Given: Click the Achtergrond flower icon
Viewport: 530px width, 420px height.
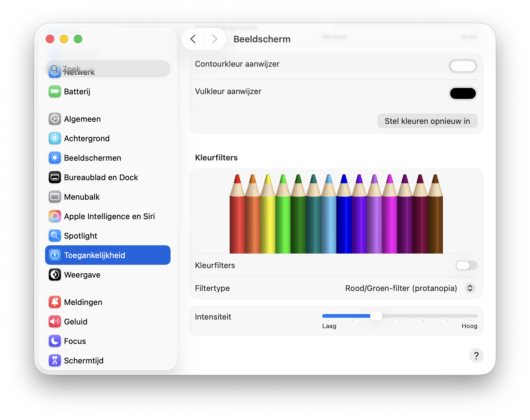Looking at the screenshot, I should click(55, 138).
